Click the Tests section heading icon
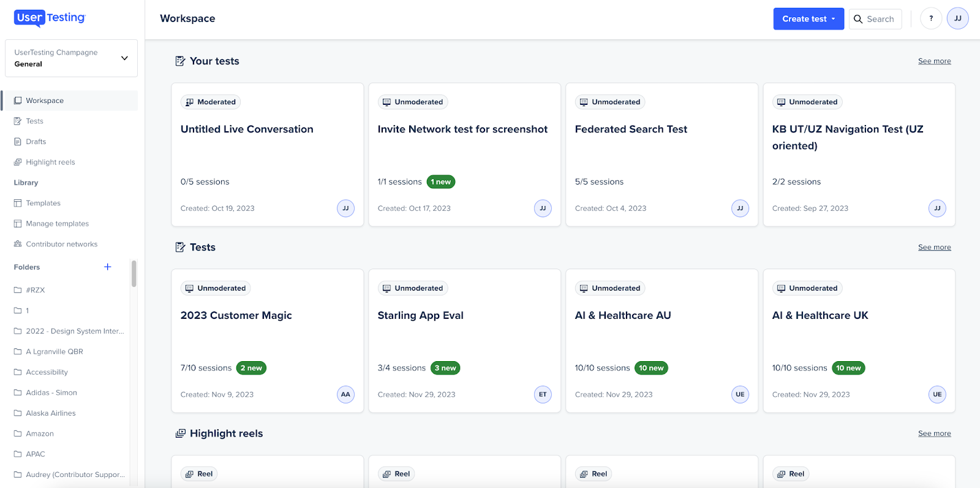This screenshot has width=980, height=488. pyautogui.click(x=180, y=247)
